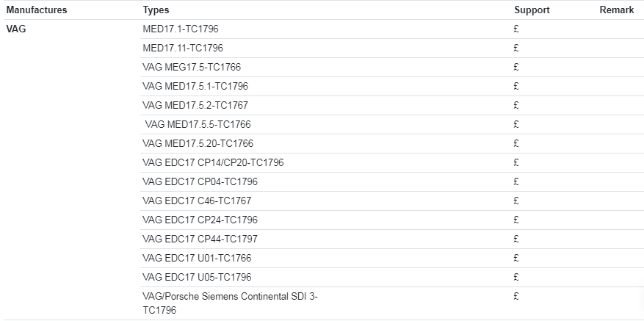The image size is (644, 321).
Task: Click support symbol for EDC17 U05-TC1796
Action: [x=516, y=277]
